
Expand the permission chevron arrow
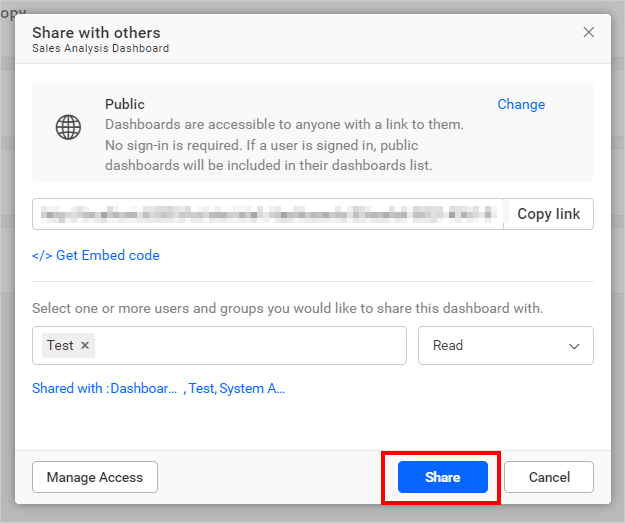click(x=574, y=346)
